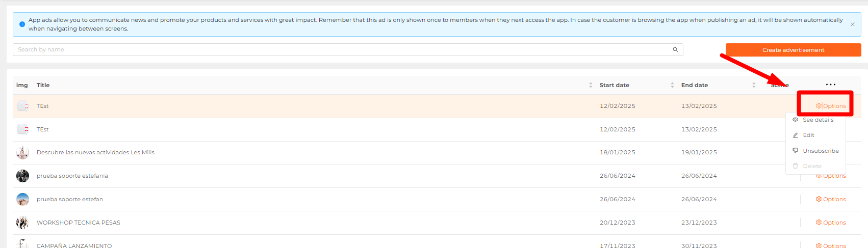
Task: Sort by End date column arrows
Action: click(x=754, y=85)
